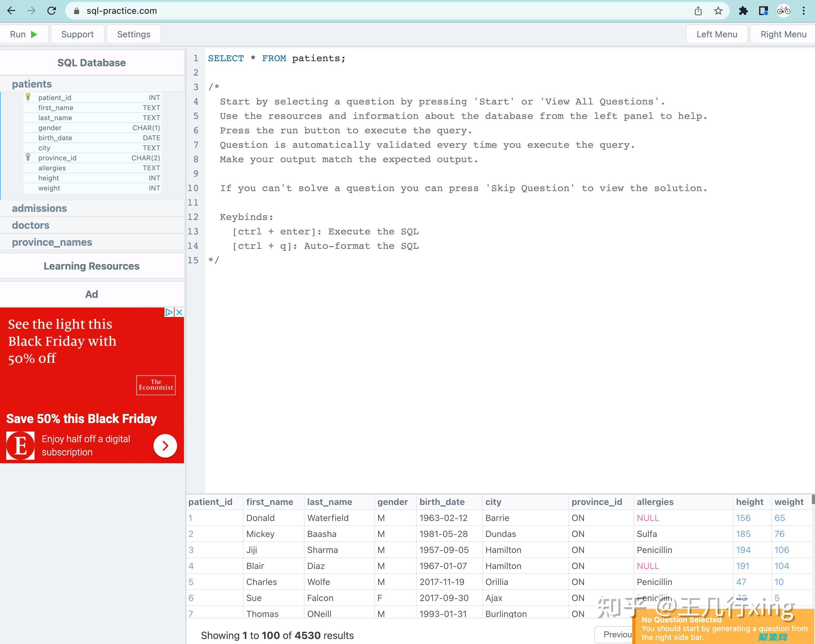The height and width of the screenshot is (644, 815).
Task: Expand the admissions table schema
Action: point(40,208)
